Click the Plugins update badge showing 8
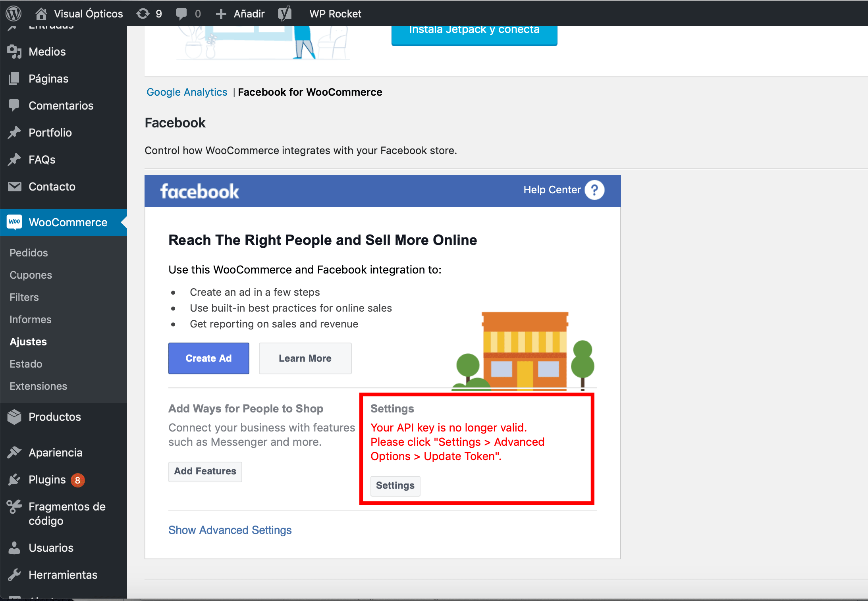Screen dimensions: 868x601 78,480
